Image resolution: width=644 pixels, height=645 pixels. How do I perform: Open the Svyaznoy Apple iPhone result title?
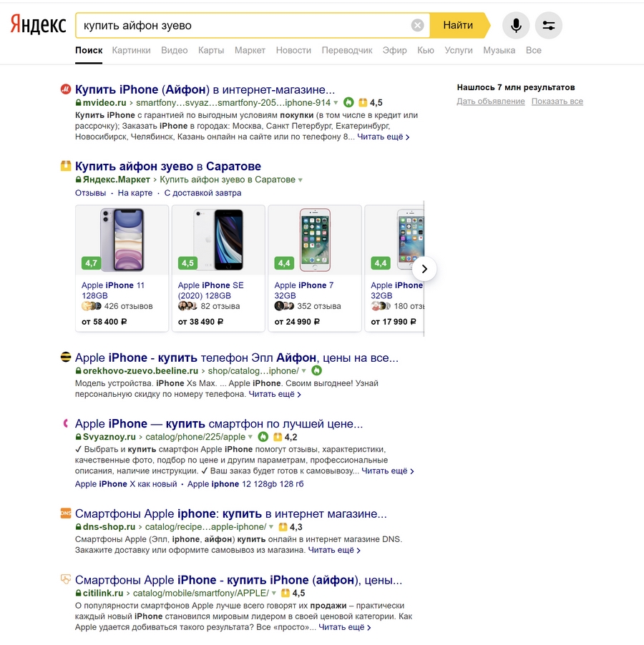click(x=219, y=423)
